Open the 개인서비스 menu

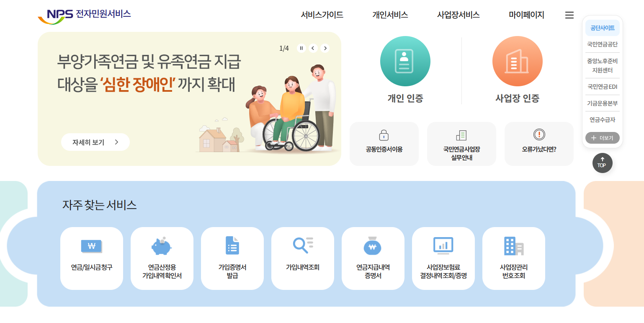coord(389,15)
